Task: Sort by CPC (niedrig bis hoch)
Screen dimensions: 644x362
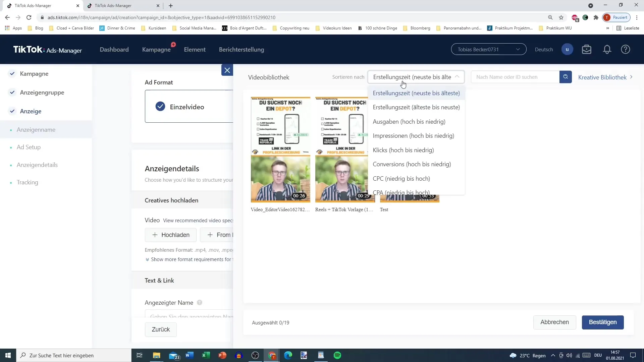Action: 416,179
